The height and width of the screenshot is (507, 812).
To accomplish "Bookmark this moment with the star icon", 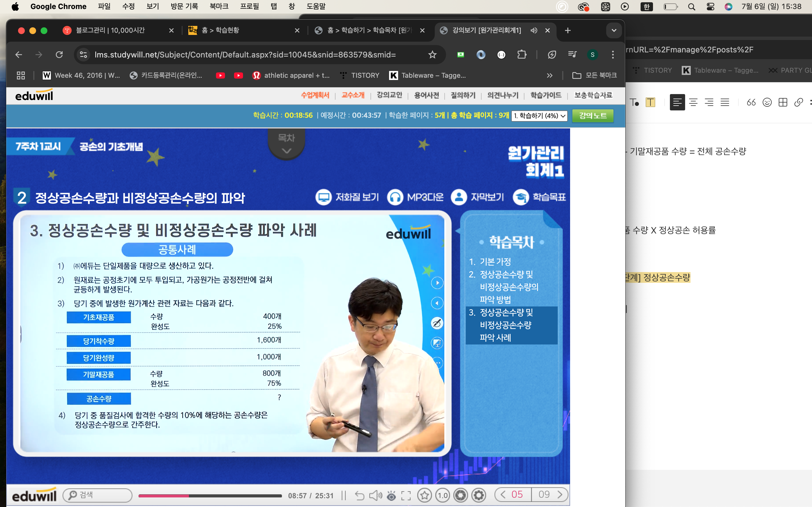I will point(425,495).
